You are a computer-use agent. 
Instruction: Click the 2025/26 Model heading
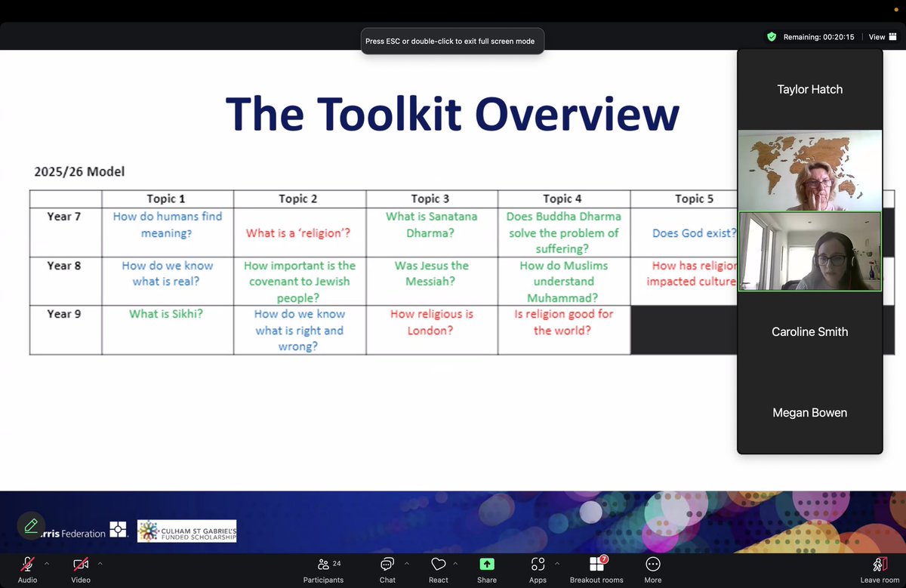[x=79, y=171]
